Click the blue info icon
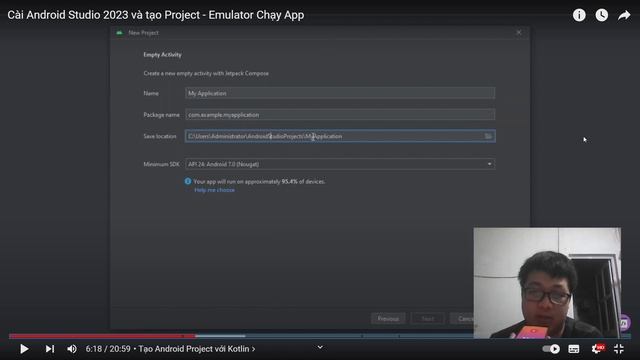The width and height of the screenshot is (640, 360). coord(188,181)
